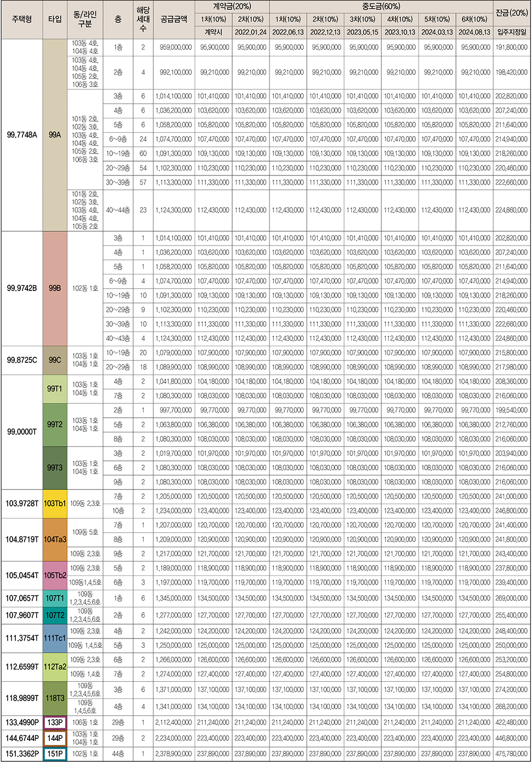Image resolution: width=532 pixels, height=764 pixels.
Task: Select the 446,800,000 balance amount
Action: 512,738
